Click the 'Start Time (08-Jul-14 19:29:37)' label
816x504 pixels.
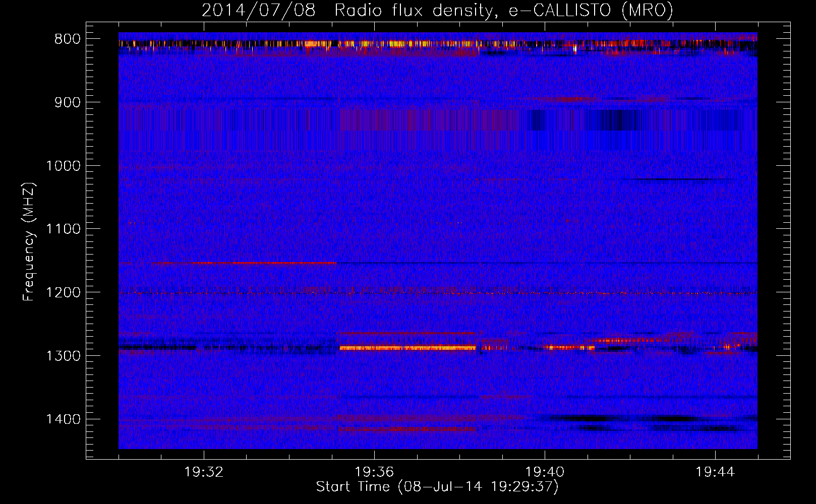(437, 487)
